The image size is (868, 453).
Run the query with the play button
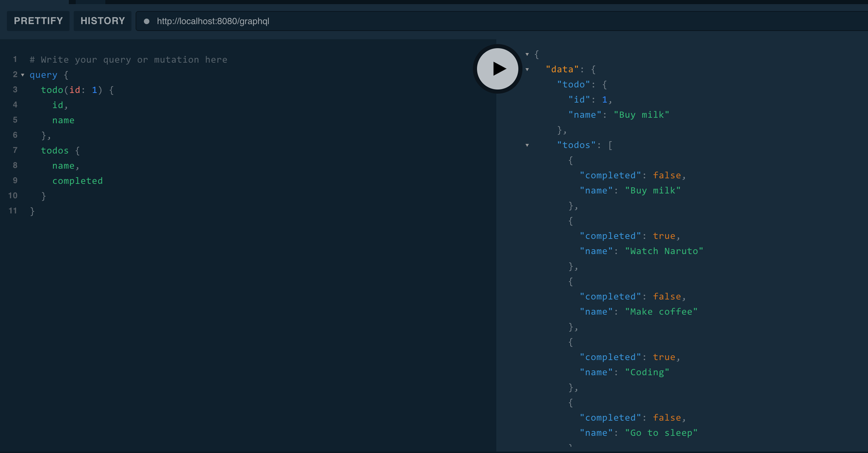pos(497,69)
